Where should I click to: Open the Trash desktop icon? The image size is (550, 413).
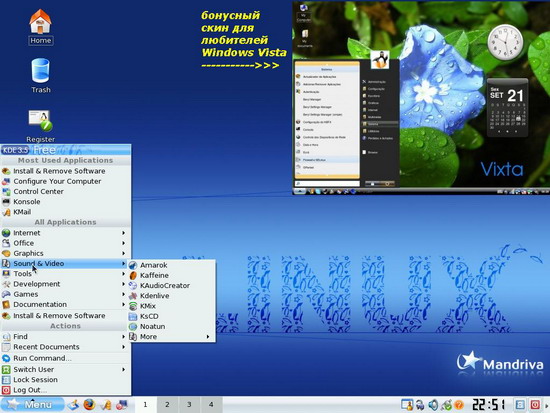tap(41, 76)
